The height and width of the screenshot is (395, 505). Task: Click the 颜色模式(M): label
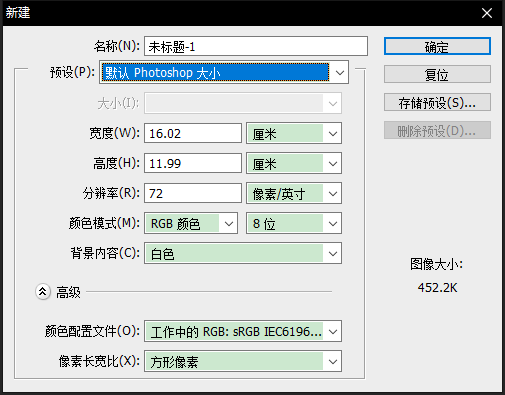(x=104, y=223)
